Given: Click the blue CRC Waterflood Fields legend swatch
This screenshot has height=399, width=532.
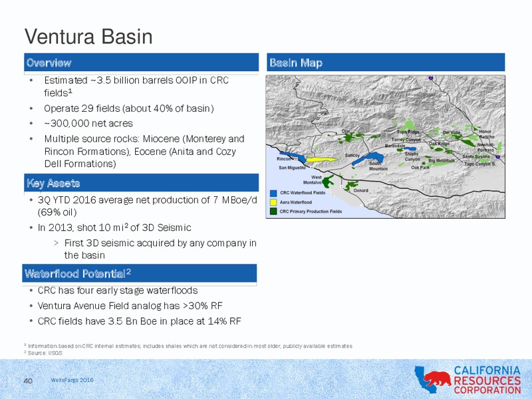Looking at the screenshot, I should (273, 193).
